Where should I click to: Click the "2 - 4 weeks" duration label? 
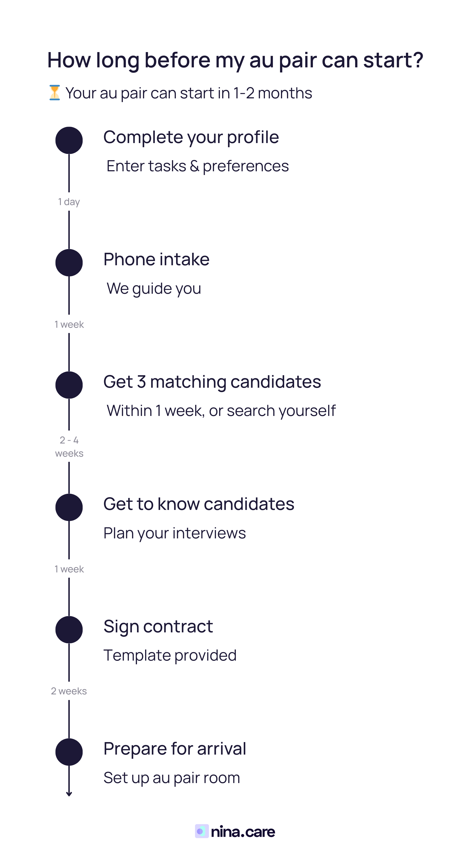69,446
